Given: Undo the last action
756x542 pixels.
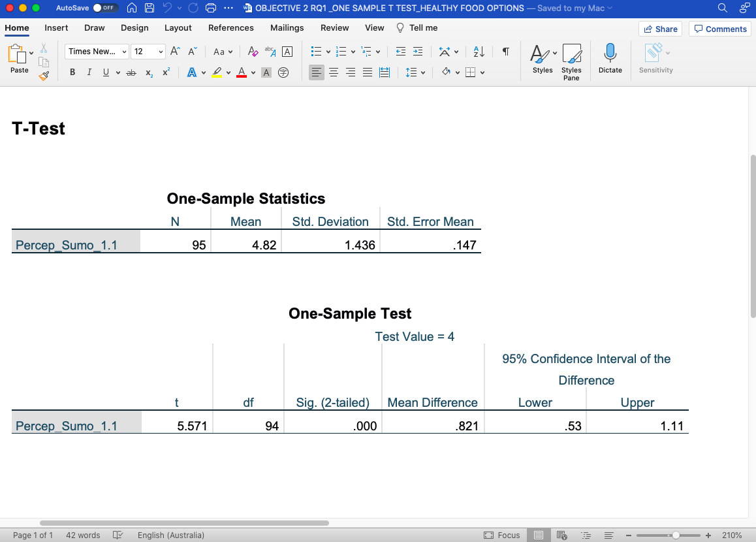Looking at the screenshot, I should tap(167, 8).
